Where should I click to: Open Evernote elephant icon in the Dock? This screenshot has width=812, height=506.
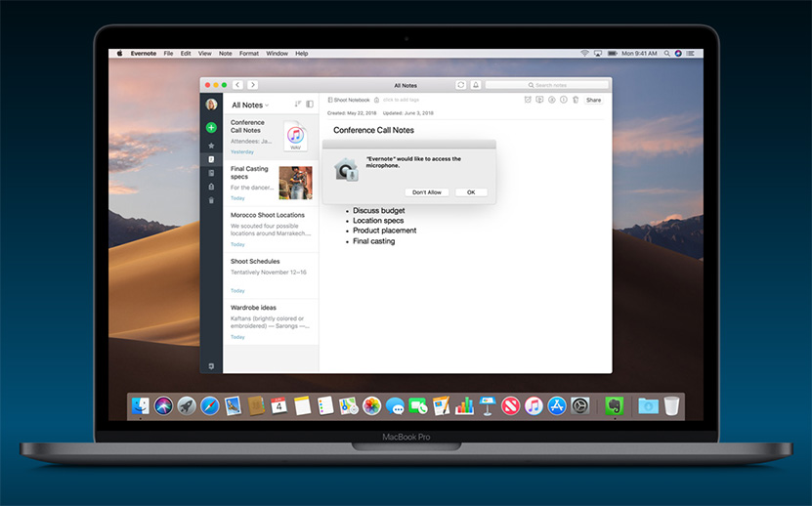[615, 406]
